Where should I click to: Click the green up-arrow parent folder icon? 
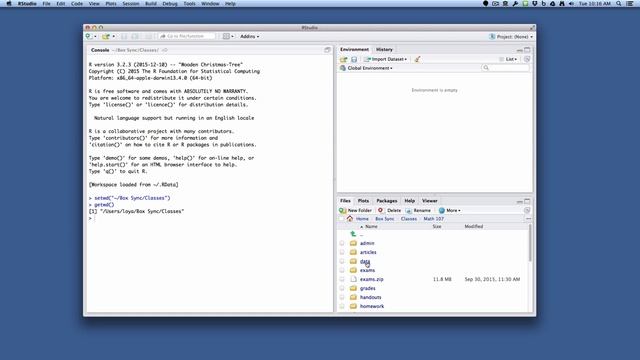[x=353, y=234]
